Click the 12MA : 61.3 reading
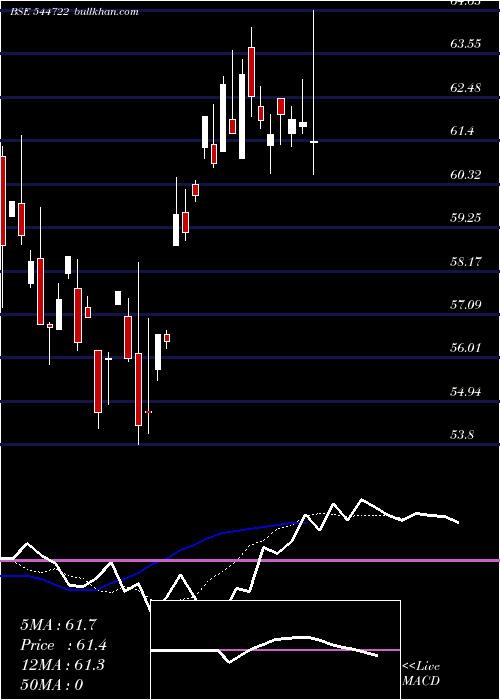 [62, 665]
